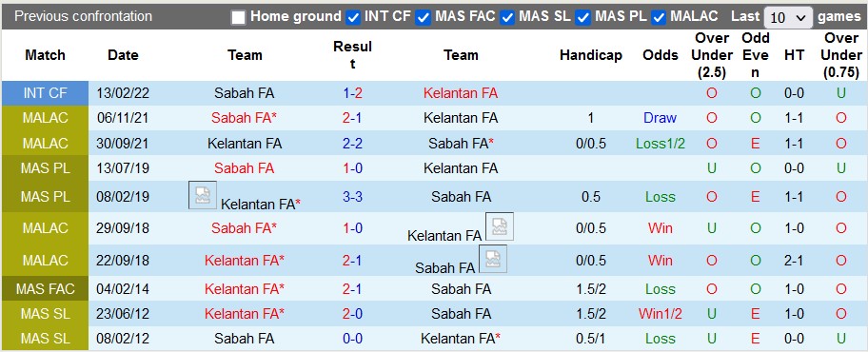Click the Over Under (0.75) header

(x=841, y=55)
